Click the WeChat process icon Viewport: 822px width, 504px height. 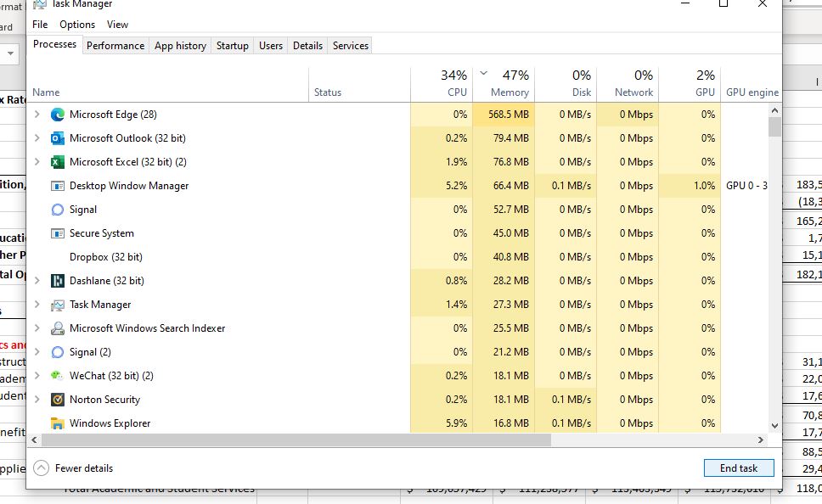point(57,376)
